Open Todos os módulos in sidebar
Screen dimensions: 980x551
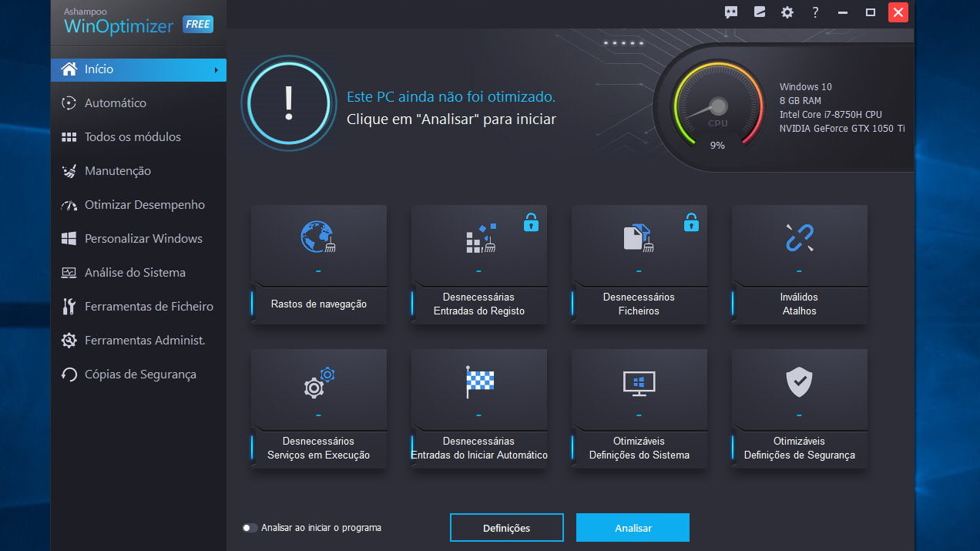click(x=133, y=137)
